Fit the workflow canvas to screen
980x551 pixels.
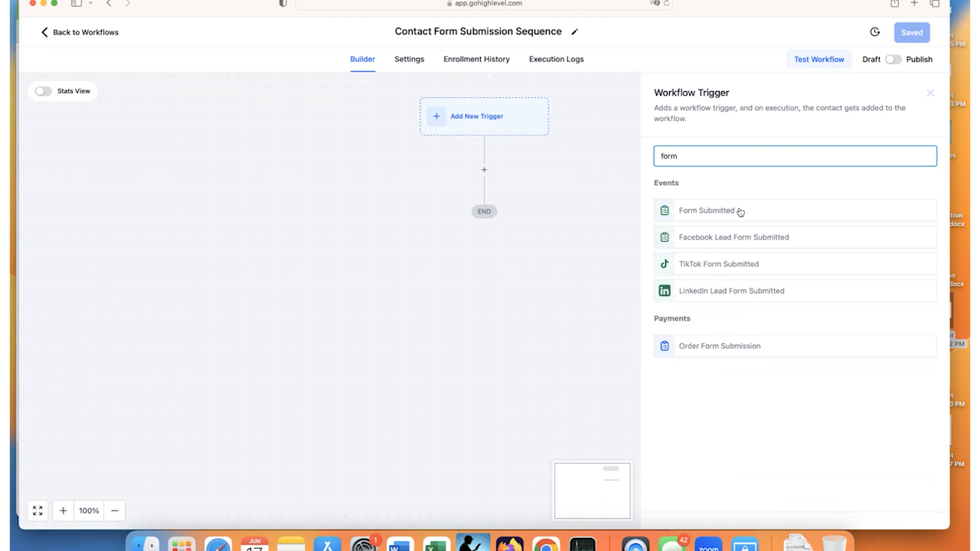(x=37, y=510)
